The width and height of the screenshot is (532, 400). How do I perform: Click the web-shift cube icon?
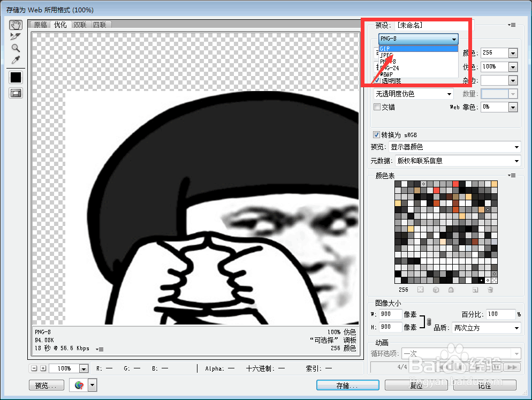[436, 290]
